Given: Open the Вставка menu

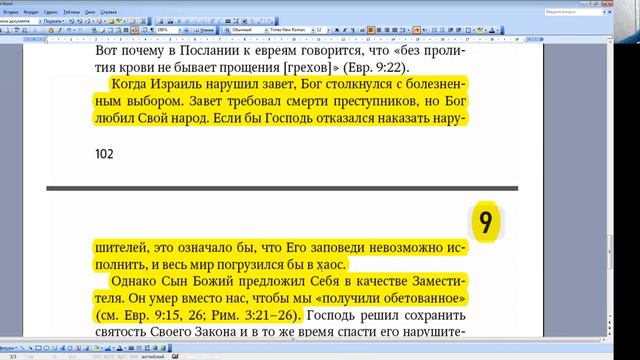Looking at the screenshot, I should pos(11,12).
